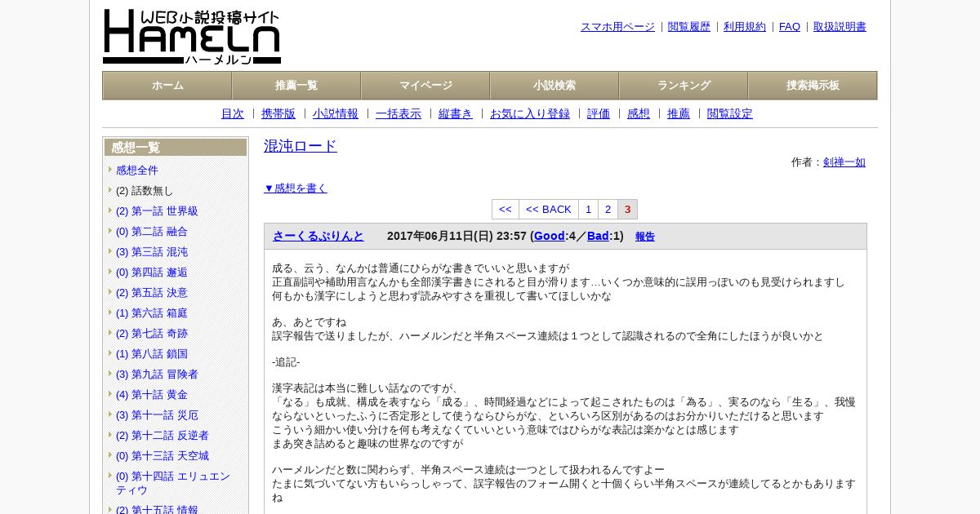Click 一括表示 in the sub menu

tap(399, 114)
